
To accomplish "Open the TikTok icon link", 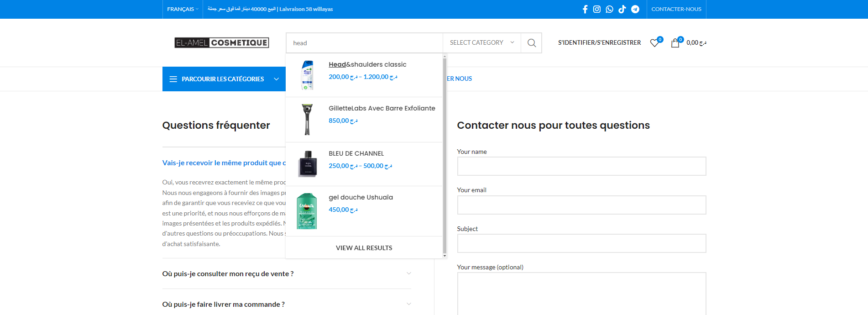I will tap(622, 9).
